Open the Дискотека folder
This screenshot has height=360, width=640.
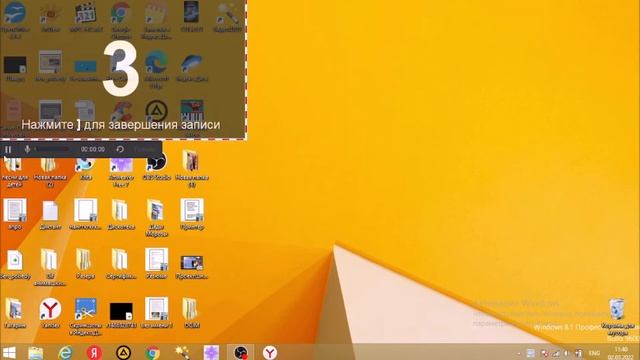coord(120,214)
